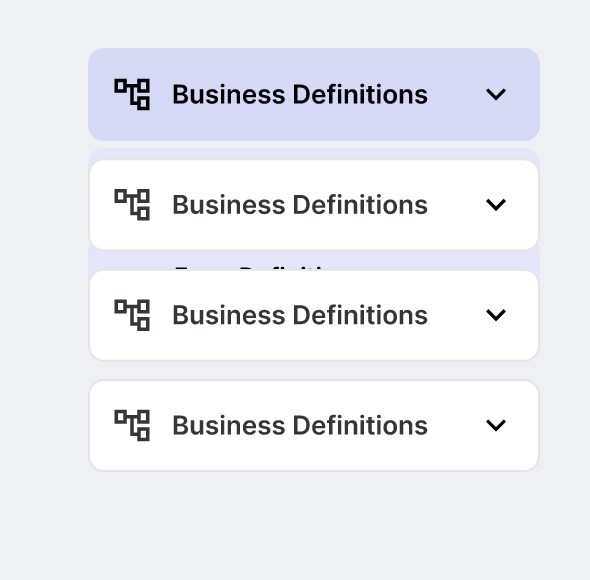This screenshot has width=590, height=580.
Task: Expand the highlighted purple Business Definitions chevron
Action: (x=496, y=94)
